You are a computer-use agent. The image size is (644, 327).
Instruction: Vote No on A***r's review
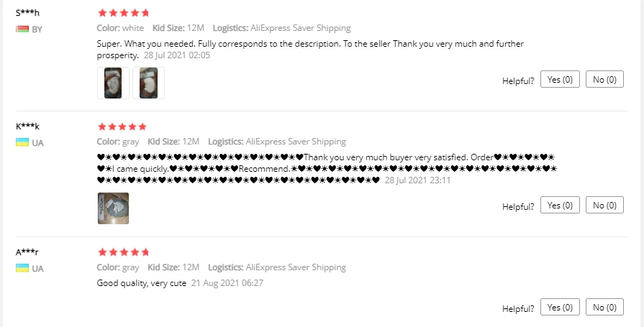[604, 307]
